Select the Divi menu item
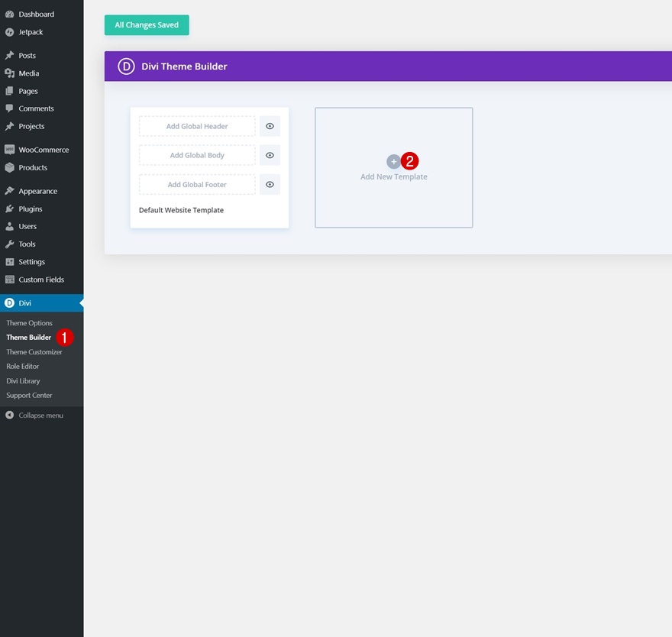 pos(41,303)
